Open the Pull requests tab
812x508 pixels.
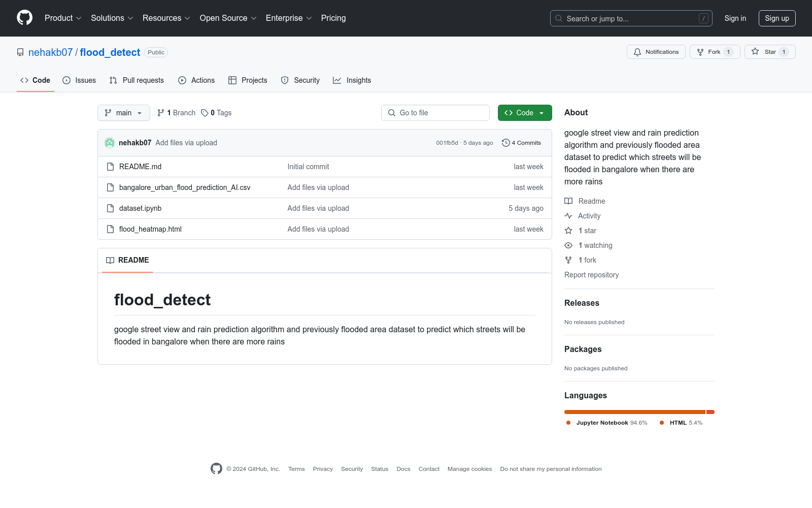point(137,80)
